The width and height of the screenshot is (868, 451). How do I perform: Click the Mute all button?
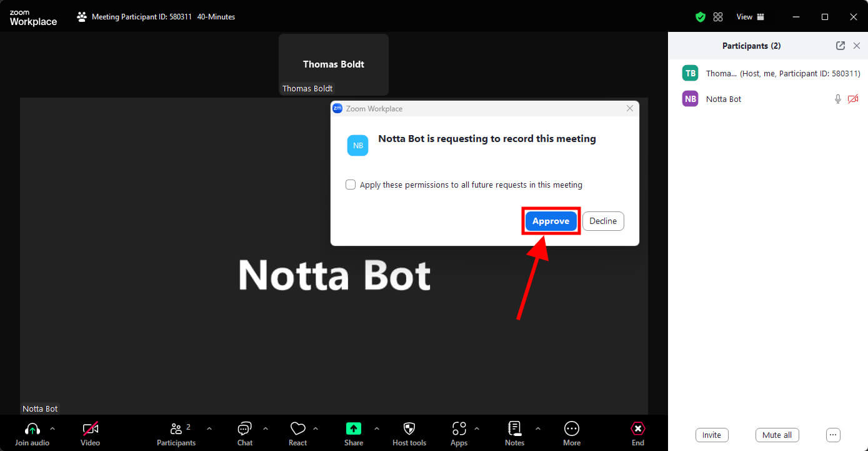777,435
